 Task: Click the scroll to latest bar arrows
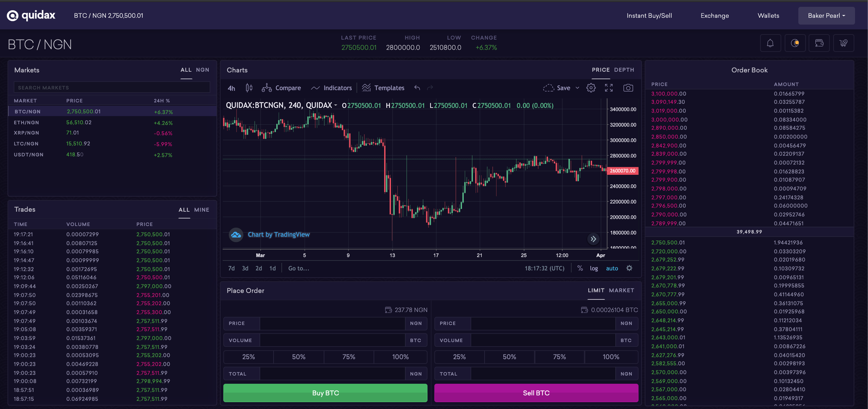coord(593,239)
